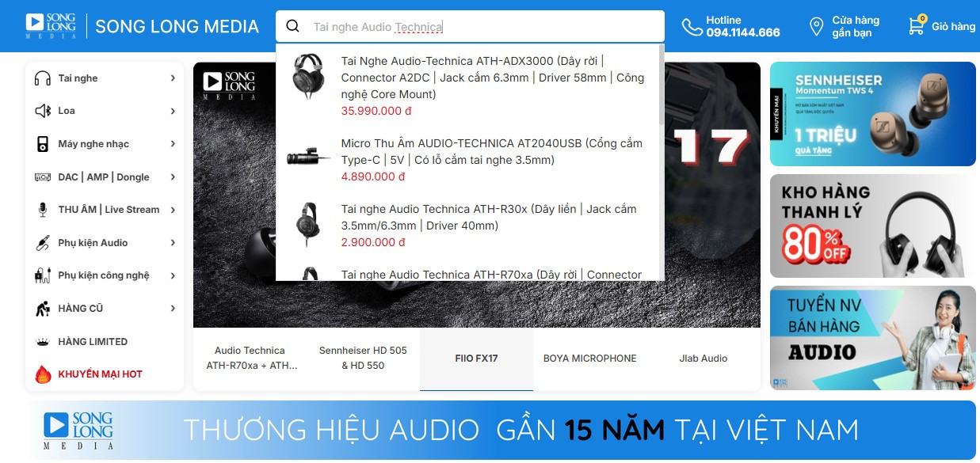Click the Phụ kiện công nghệ category icon

click(43, 275)
